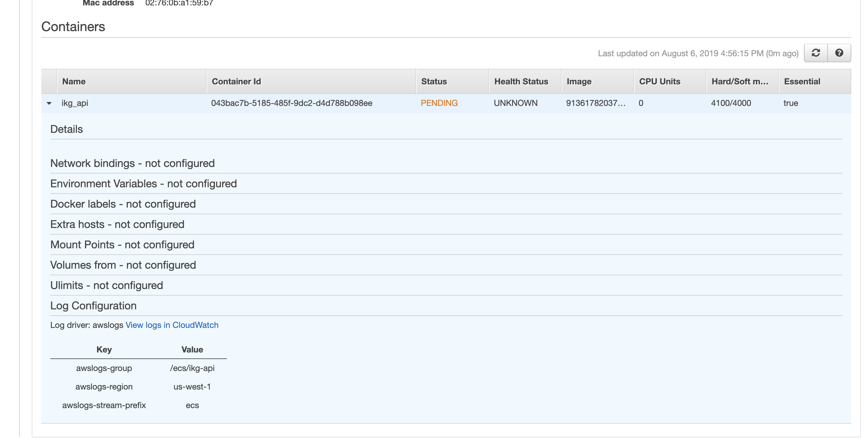Screen dimensions: 868x438
Task: Click Essential column header
Action: point(802,82)
